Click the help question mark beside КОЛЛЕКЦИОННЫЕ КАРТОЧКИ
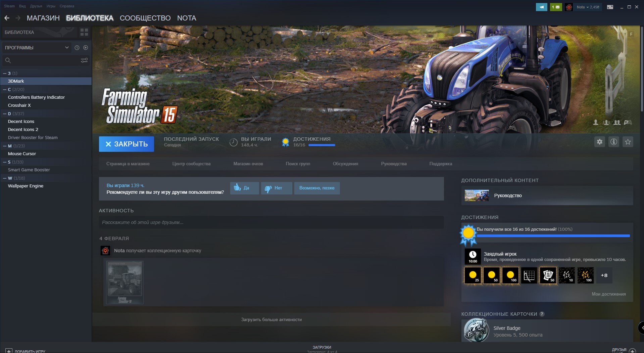The image size is (644, 353). point(542,314)
